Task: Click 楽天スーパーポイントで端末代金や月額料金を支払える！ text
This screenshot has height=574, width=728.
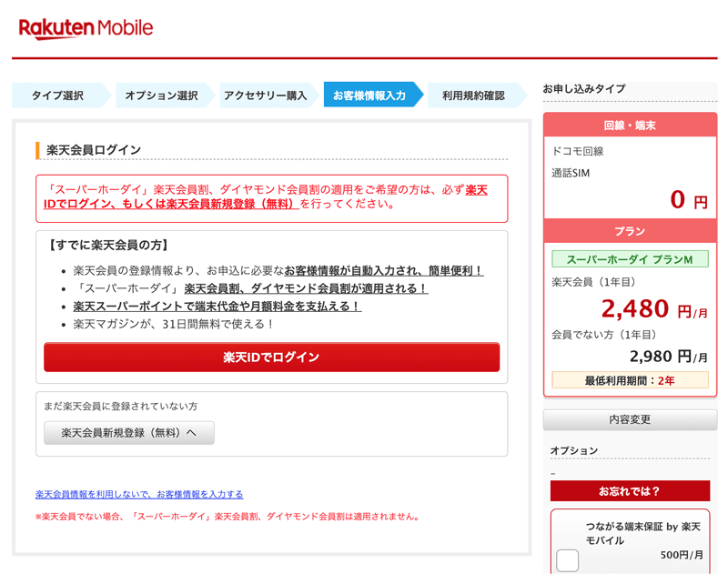Action: tap(217, 307)
